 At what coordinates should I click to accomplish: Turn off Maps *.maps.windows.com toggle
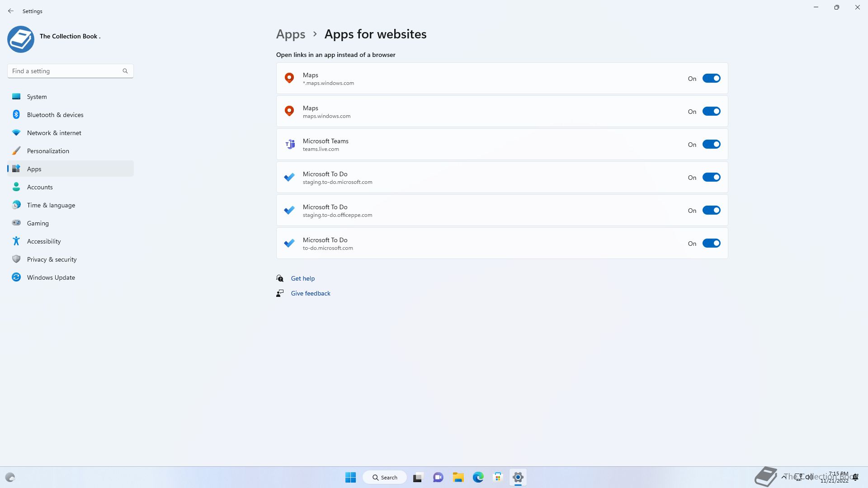tap(711, 79)
